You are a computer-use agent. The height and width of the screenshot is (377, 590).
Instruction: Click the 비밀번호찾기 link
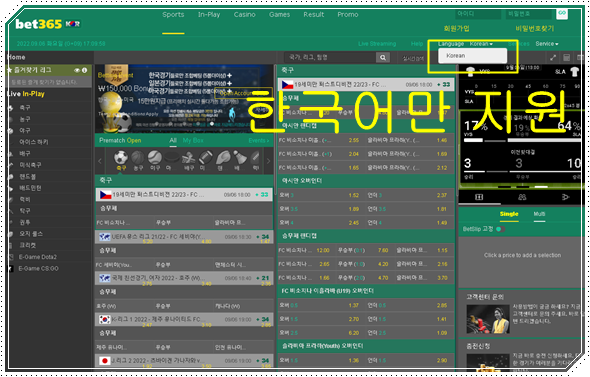[535, 29]
